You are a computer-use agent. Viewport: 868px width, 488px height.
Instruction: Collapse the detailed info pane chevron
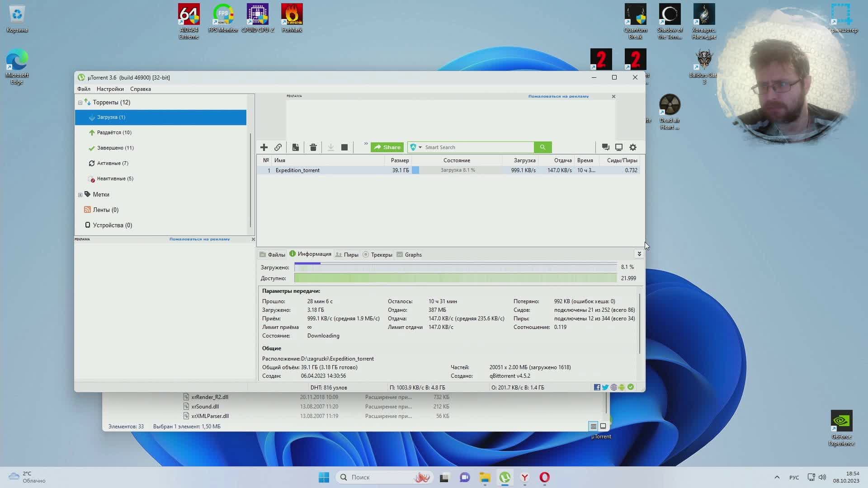[x=639, y=254]
